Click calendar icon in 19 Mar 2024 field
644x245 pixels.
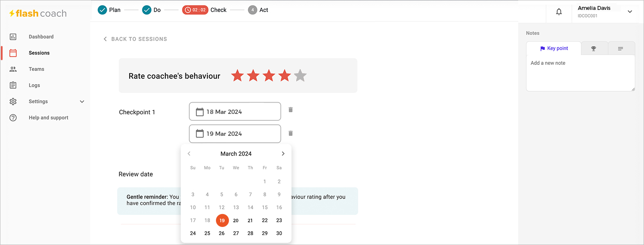[200, 134]
